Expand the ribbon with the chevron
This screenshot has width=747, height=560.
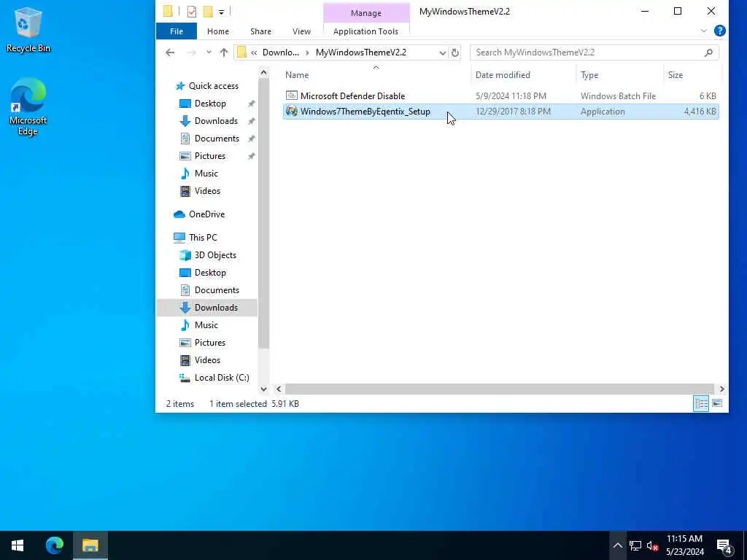pyautogui.click(x=704, y=31)
